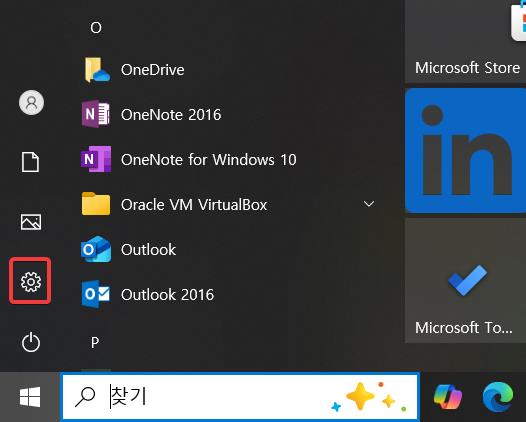Open Pictures from the Start sidebar
This screenshot has height=422, width=526.
click(x=31, y=222)
